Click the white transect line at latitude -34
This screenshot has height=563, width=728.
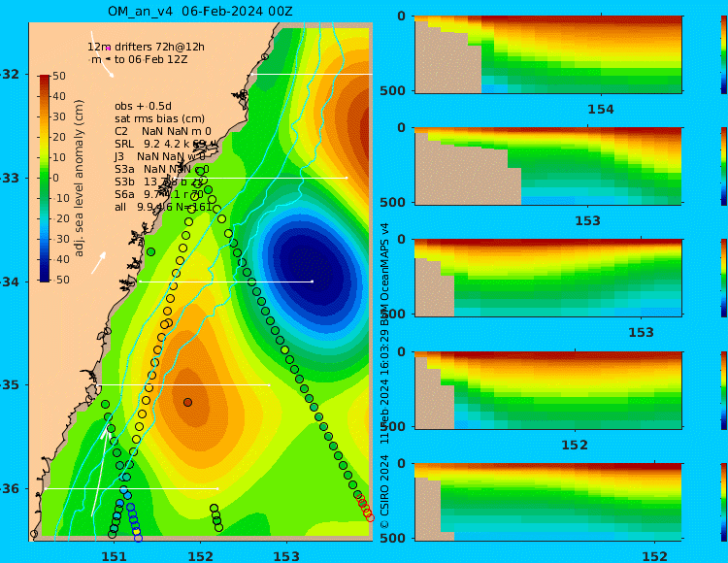[x=226, y=281]
